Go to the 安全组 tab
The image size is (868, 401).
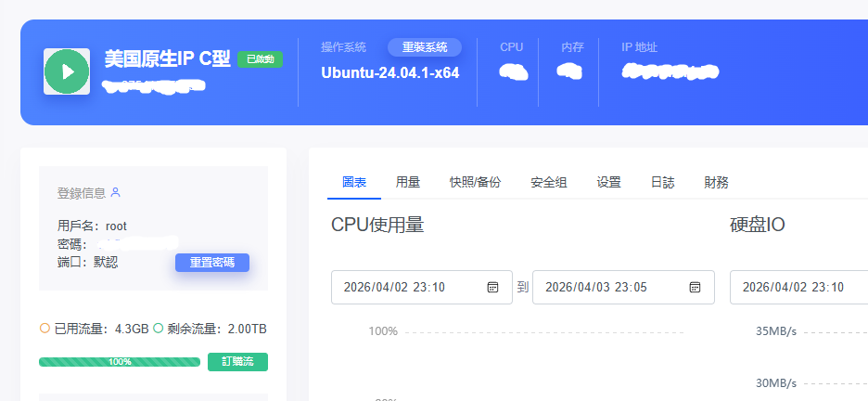(549, 183)
